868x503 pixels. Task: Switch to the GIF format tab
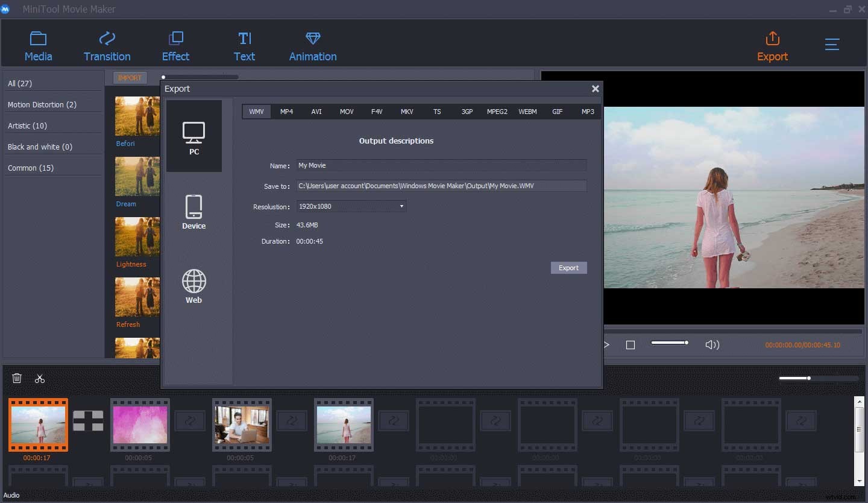(x=557, y=112)
